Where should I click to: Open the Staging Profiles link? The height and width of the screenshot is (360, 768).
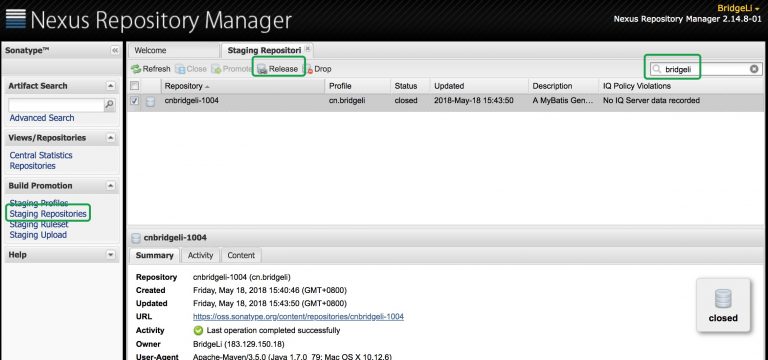click(39, 203)
